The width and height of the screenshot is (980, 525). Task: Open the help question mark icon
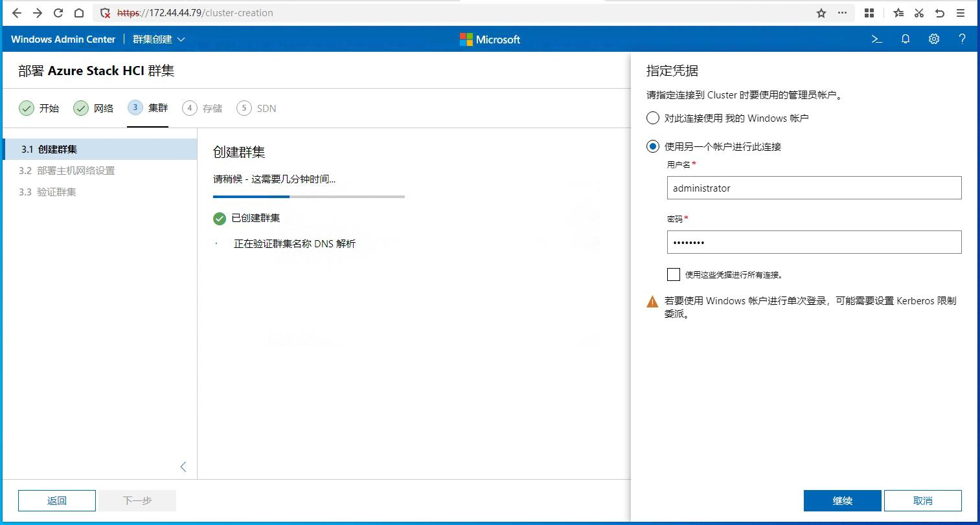[962, 39]
